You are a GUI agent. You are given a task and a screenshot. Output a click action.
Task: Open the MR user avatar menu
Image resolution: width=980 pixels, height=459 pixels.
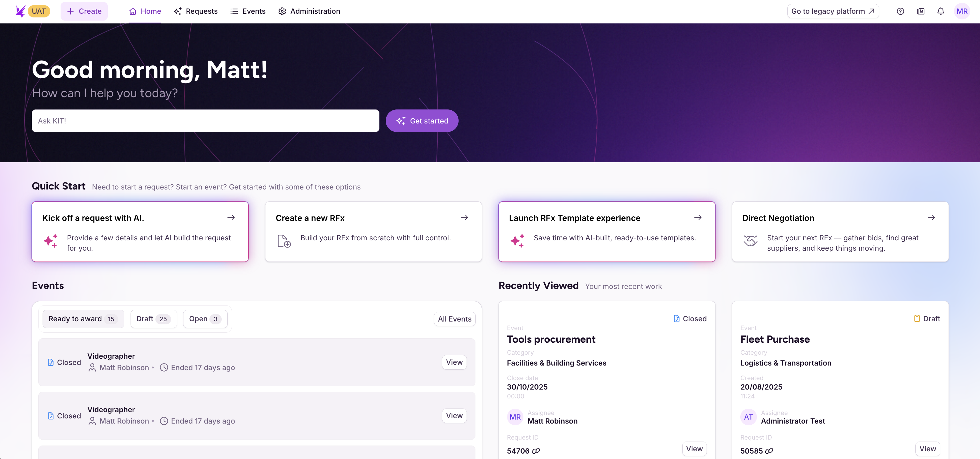pos(962,11)
